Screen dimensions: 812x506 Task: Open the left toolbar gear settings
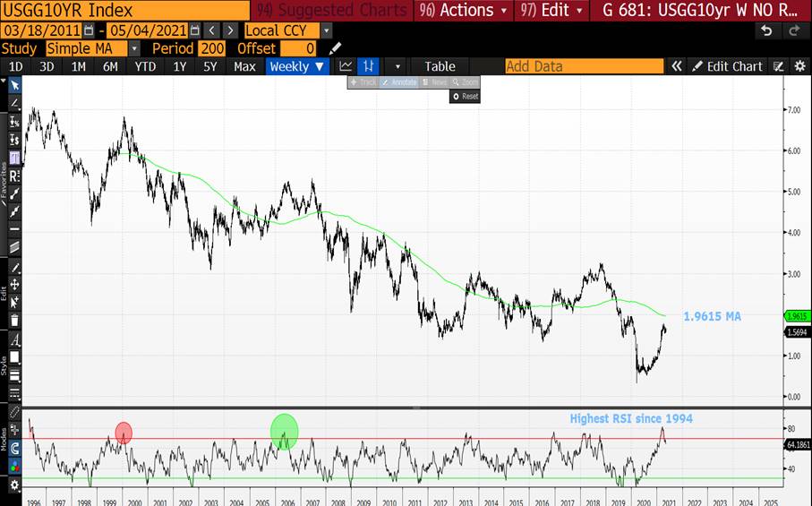point(14,485)
